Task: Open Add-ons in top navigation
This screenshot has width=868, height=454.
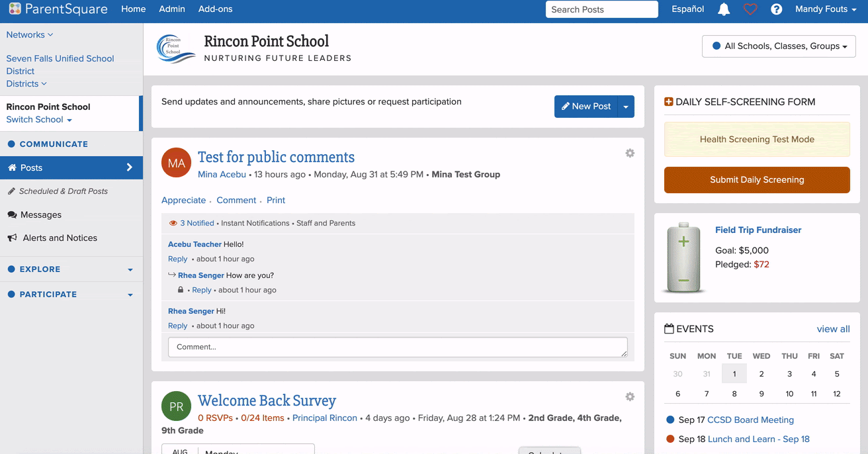Action: pyautogui.click(x=216, y=9)
